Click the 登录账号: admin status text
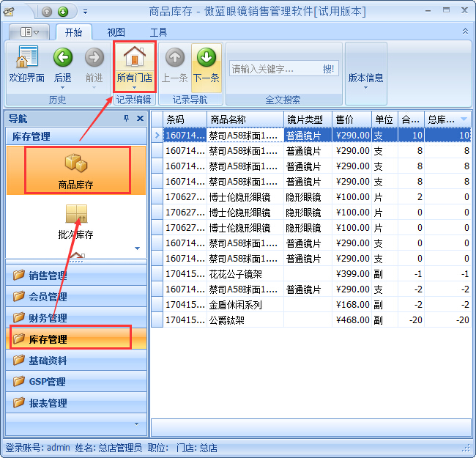Viewport: 476px width, 458px height. tap(37, 448)
